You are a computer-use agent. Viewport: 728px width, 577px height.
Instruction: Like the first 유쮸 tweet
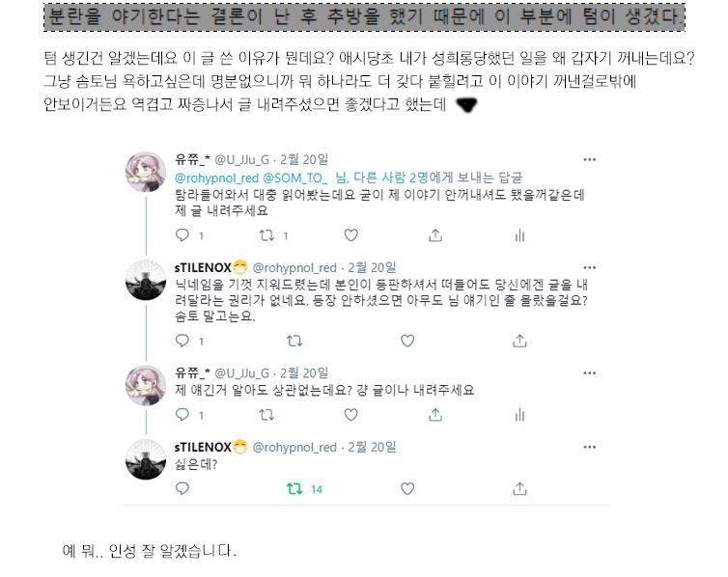(x=351, y=235)
